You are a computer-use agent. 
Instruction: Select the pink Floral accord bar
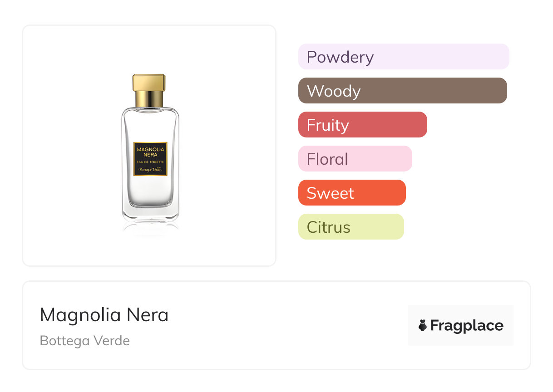[355, 159]
